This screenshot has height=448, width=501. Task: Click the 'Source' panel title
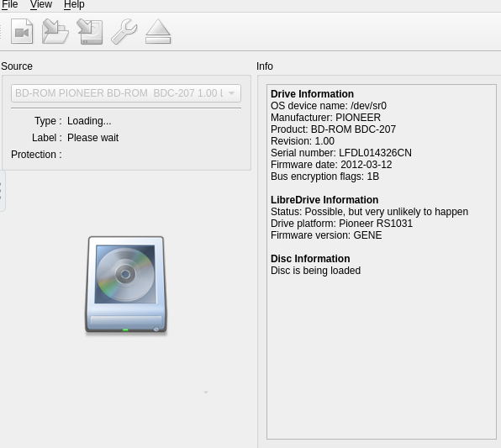(17, 66)
